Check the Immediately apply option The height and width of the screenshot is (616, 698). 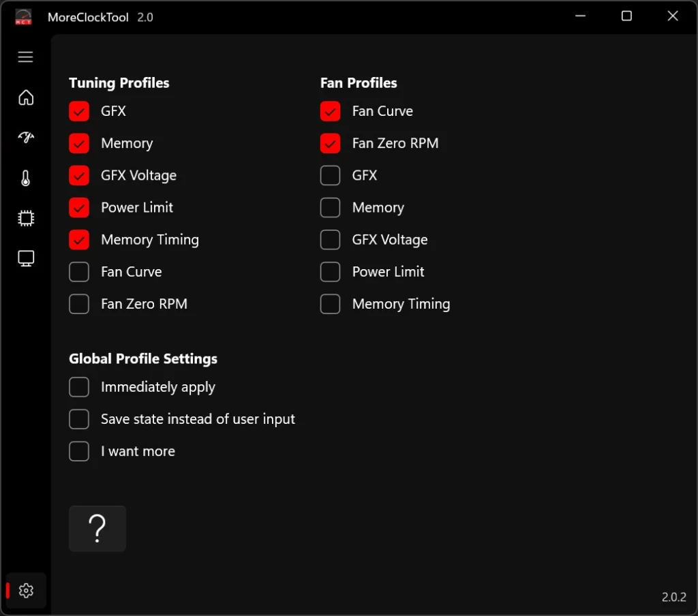coord(79,387)
